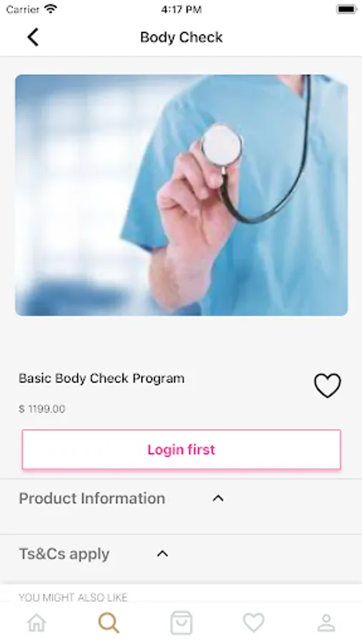Tap the Wi-Fi status icon
The height and width of the screenshot is (644, 362).
tap(51, 9)
